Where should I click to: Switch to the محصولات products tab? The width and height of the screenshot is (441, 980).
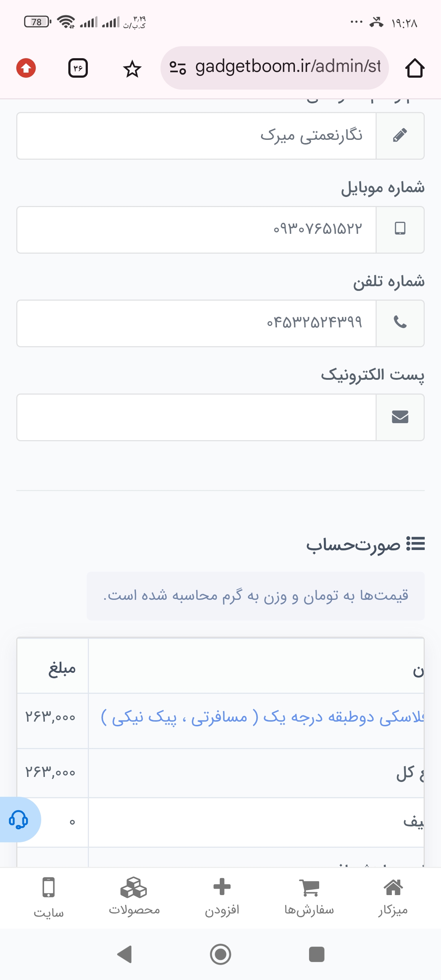(x=134, y=897)
